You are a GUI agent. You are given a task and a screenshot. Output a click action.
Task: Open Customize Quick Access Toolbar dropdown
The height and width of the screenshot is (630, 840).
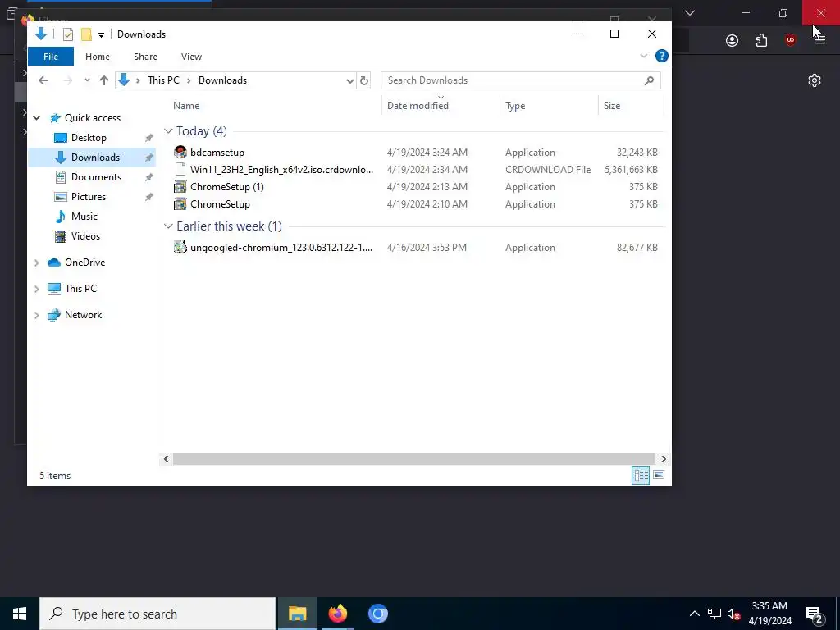pos(101,35)
